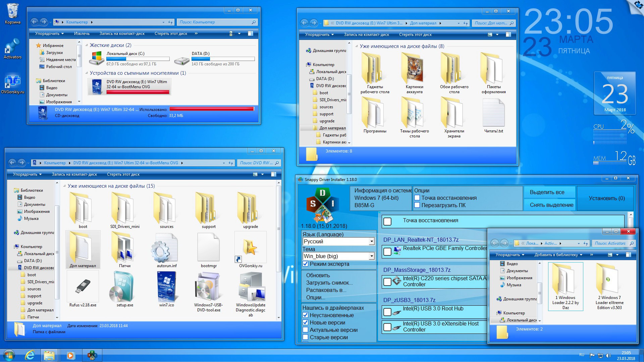The width and height of the screenshot is (644, 362).
Task: Open Добавить в библиотеку dropdown menu
Action: coord(558,255)
